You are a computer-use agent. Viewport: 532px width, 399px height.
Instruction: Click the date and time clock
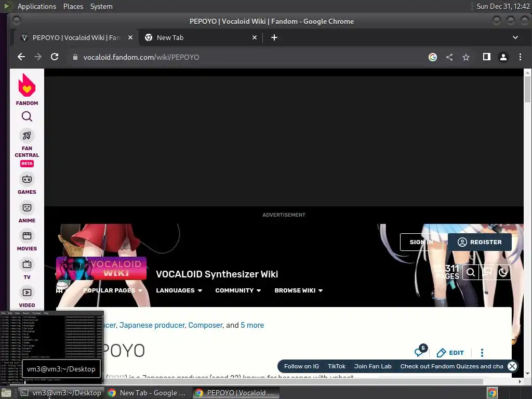tap(503, 6)
